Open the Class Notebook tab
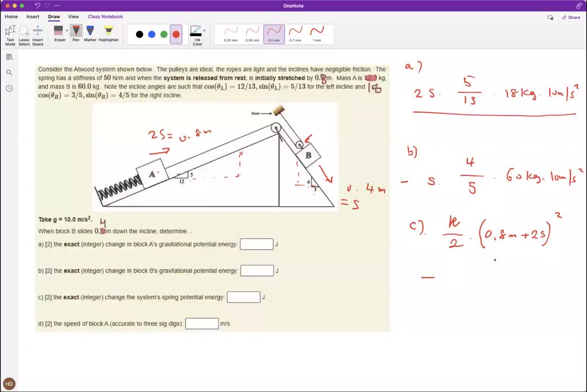587x392 pixels. point(105,17)
